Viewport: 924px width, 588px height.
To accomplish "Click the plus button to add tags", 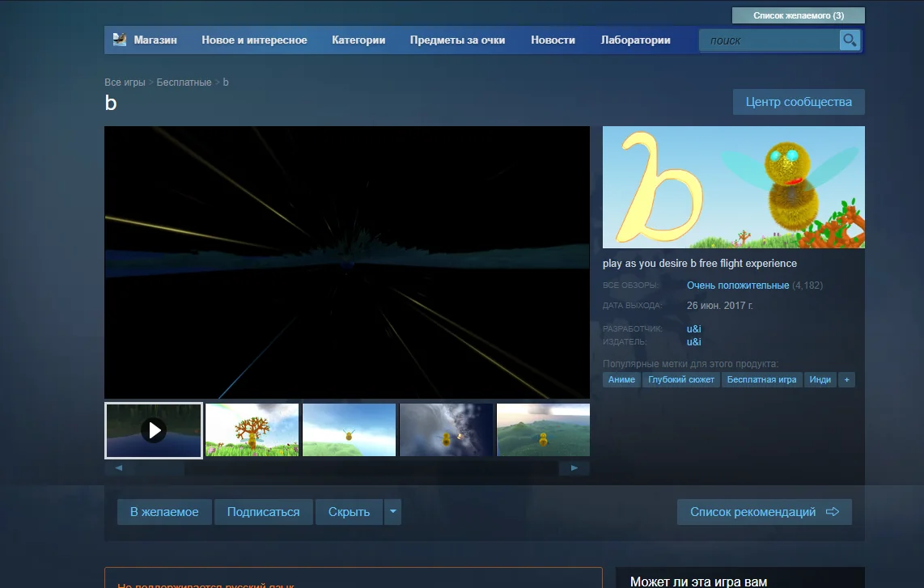I will coord(847,379).
